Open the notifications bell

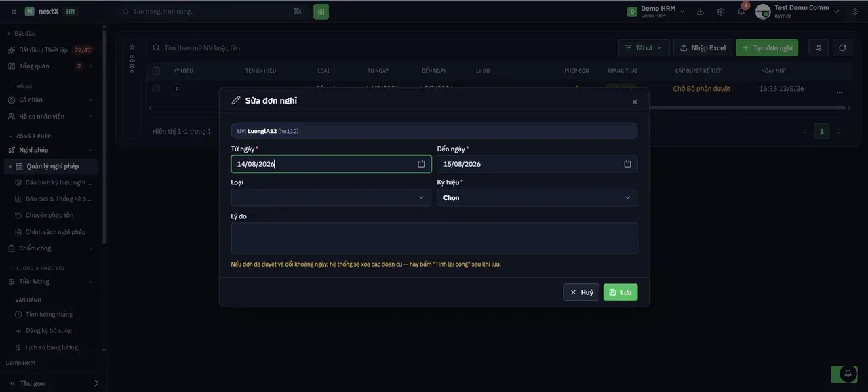741,12
